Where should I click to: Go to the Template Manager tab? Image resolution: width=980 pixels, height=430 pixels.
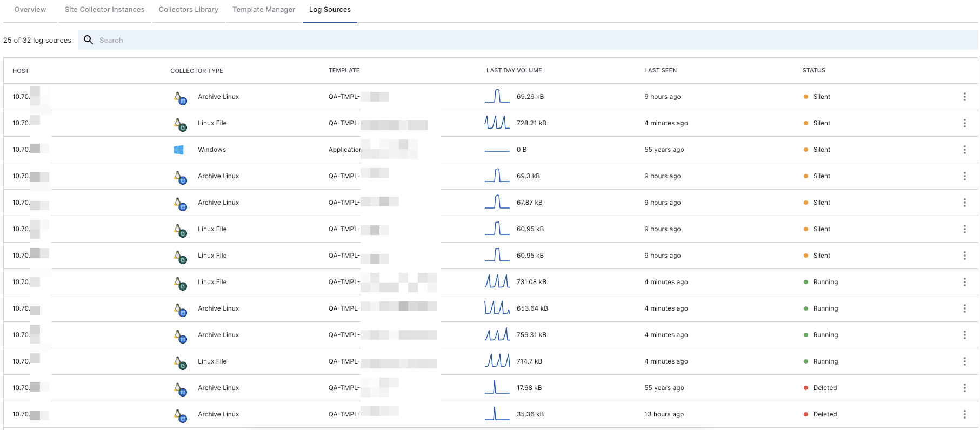click(x=264, y=10)
